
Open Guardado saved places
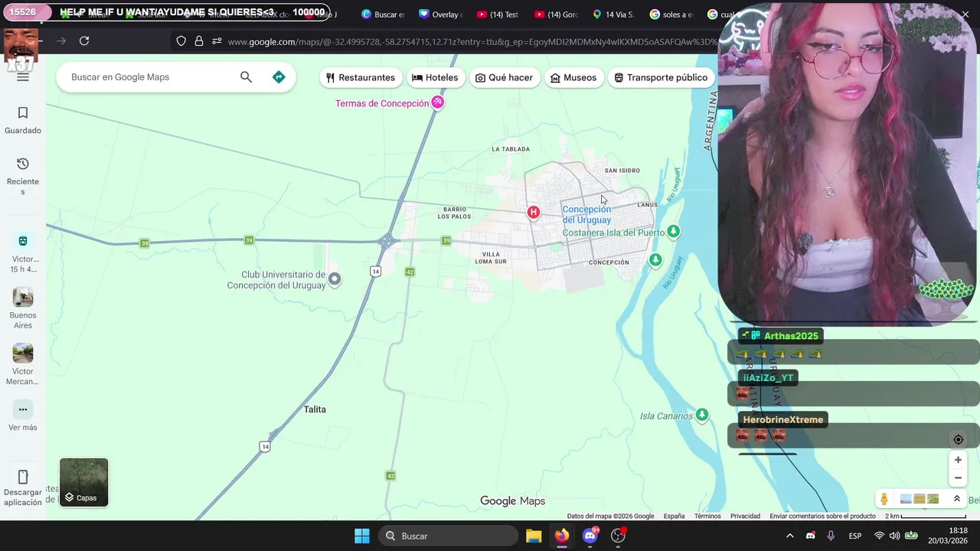23,121
